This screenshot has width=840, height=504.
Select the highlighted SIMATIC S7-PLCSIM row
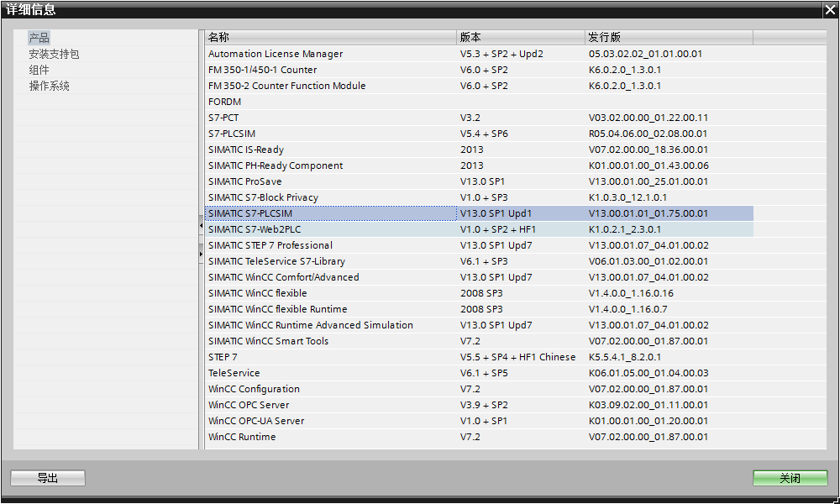pos(479,213)
